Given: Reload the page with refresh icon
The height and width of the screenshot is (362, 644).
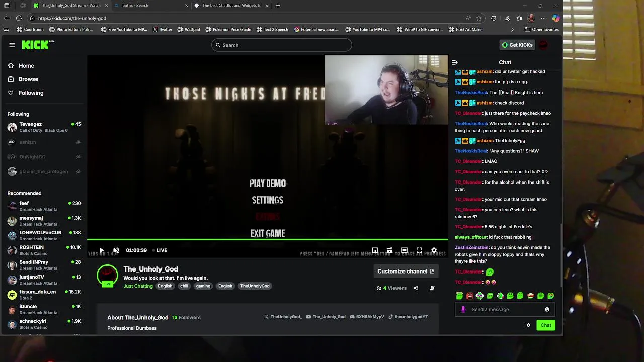Looking at the screenshot, I should pyautogui.click(x=19, y=18).
